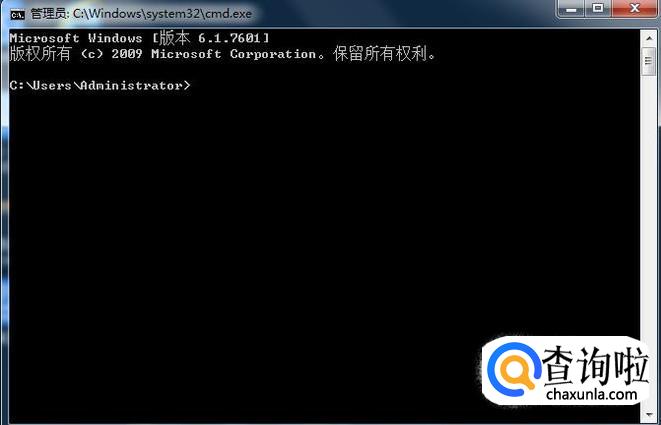Click the 保留所有权利 text

[380, 54]
